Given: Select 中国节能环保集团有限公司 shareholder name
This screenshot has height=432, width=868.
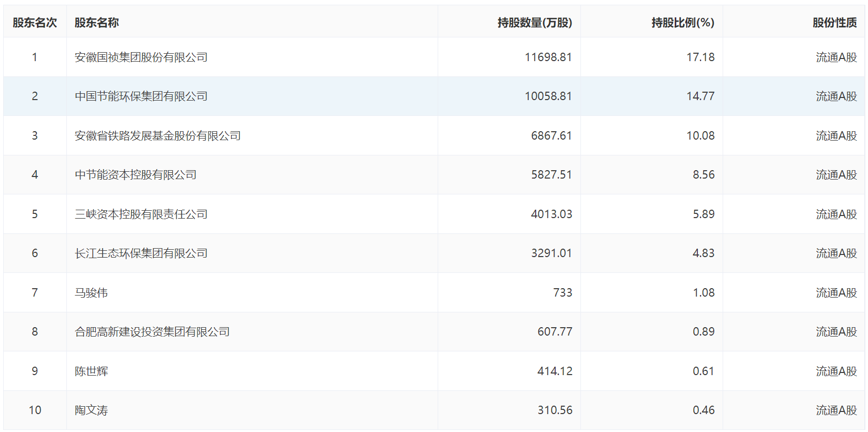Looking at the screenshot, I should point(141,96).
